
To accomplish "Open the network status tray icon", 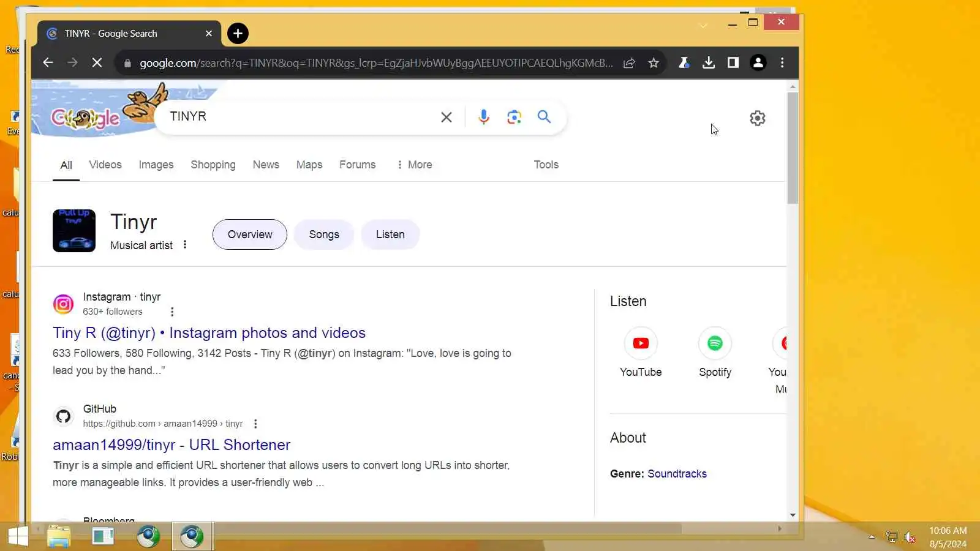I will (x=891, y=538).
